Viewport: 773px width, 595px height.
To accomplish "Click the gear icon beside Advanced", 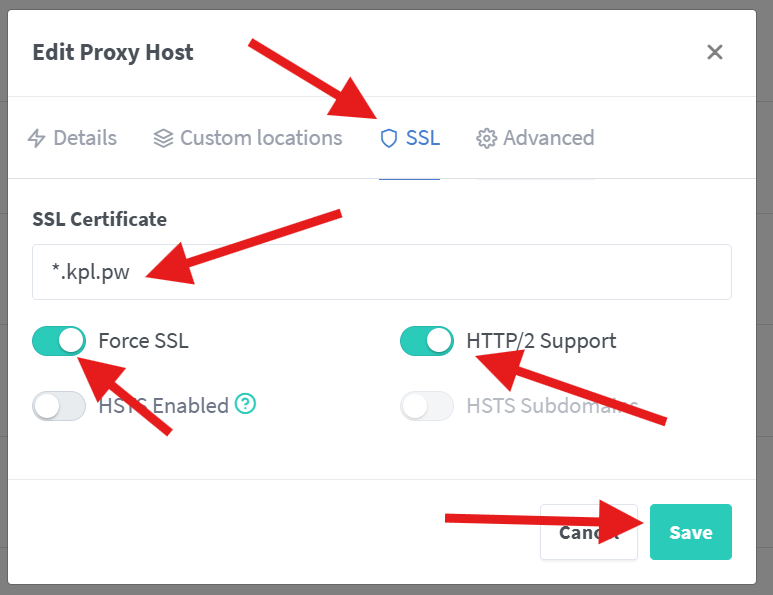I will point(487,138).
